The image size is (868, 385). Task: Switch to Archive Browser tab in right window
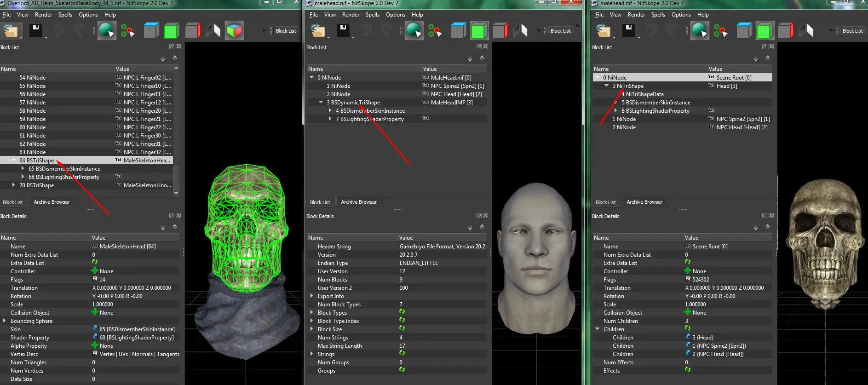[x=644, y=202]
